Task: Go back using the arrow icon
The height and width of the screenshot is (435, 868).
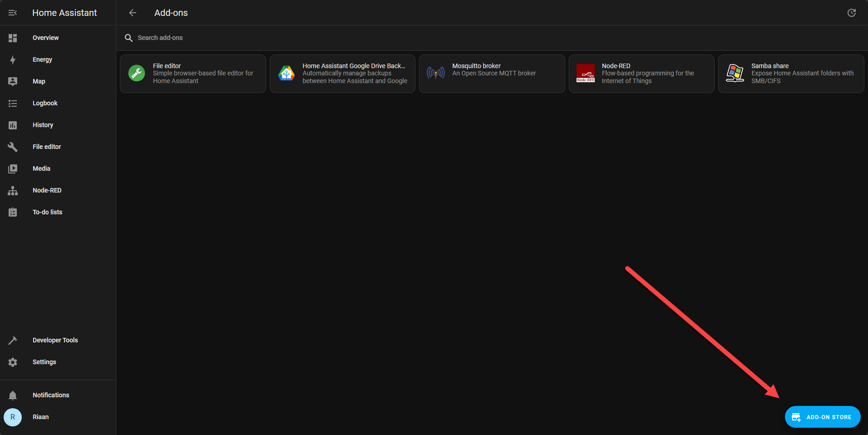Action: tap(133, 13)
